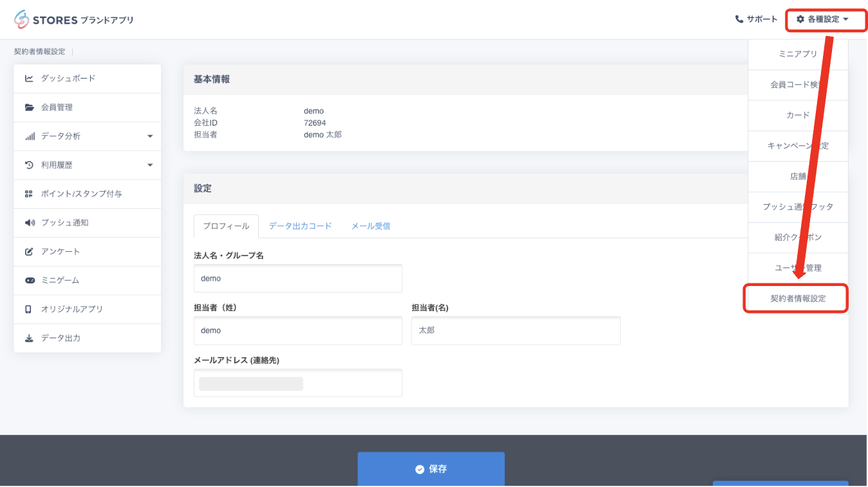
Task: Select ミニアプリ from the settings menu
Action: pos(797,54)
